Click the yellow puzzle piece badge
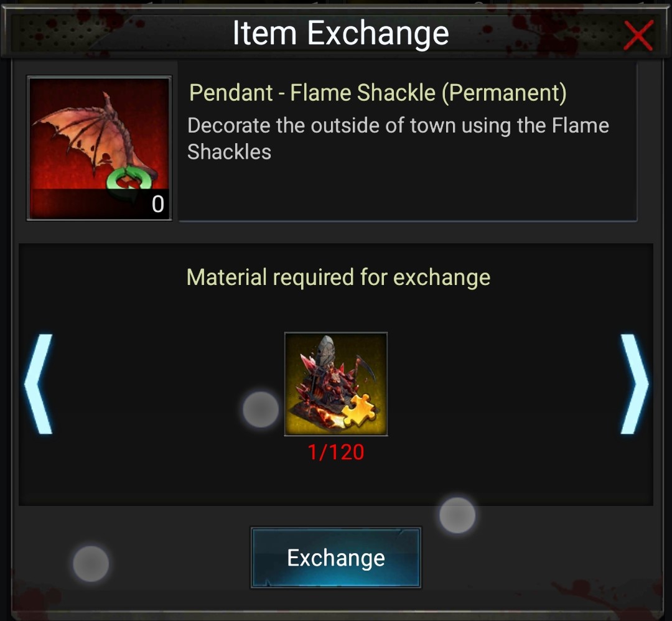Image resolution: width=672 pixels, height=621 pixels. (x=359, y=411)
